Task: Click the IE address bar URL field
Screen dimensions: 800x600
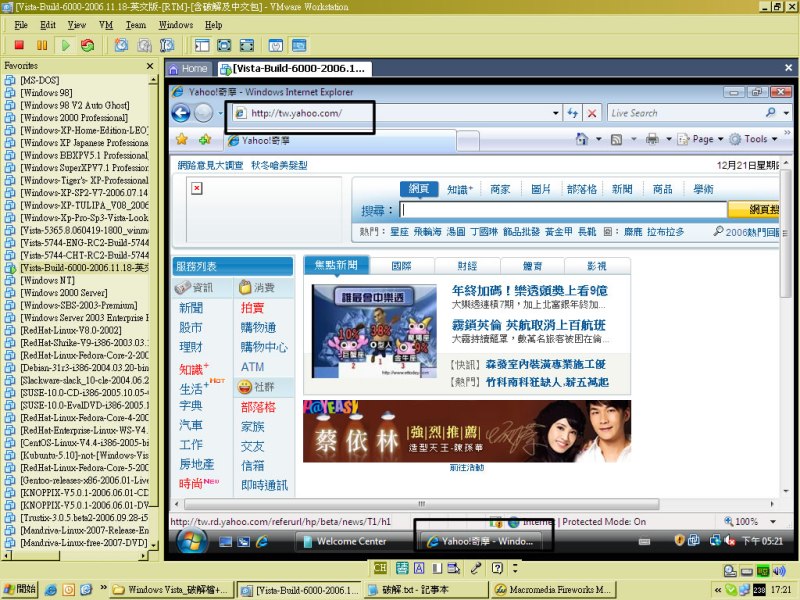Action: pos(391,113)
